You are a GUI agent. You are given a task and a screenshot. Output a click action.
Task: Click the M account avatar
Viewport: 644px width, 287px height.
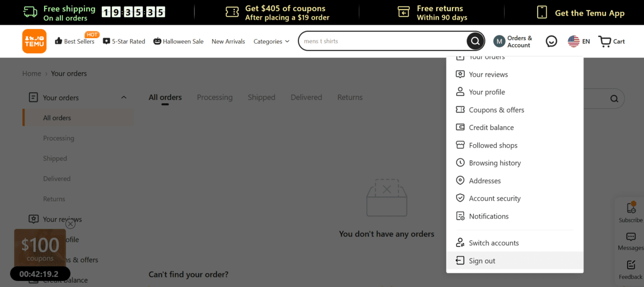click(499, 41)
